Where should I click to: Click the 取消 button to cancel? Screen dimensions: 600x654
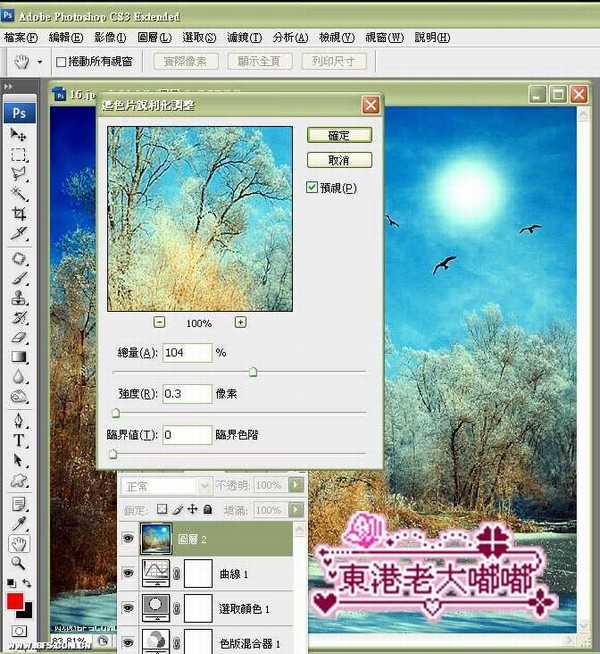tap(340, 160)
